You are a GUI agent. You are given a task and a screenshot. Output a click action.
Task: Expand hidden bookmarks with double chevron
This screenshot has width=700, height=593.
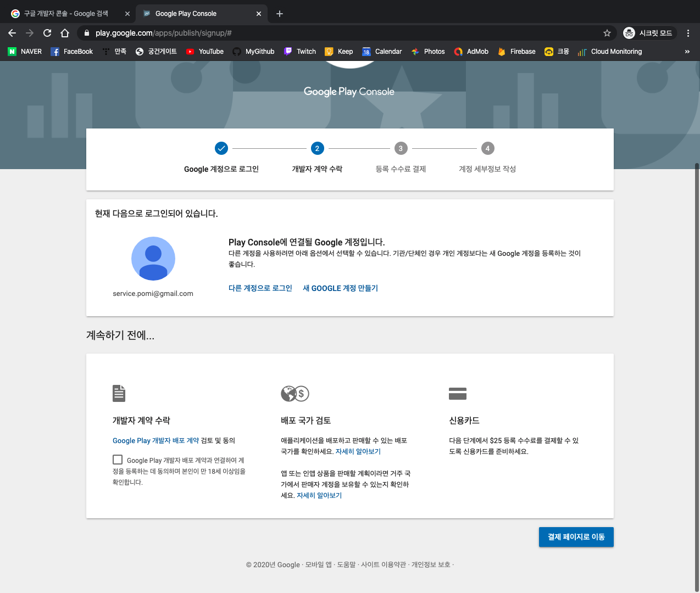687,52
